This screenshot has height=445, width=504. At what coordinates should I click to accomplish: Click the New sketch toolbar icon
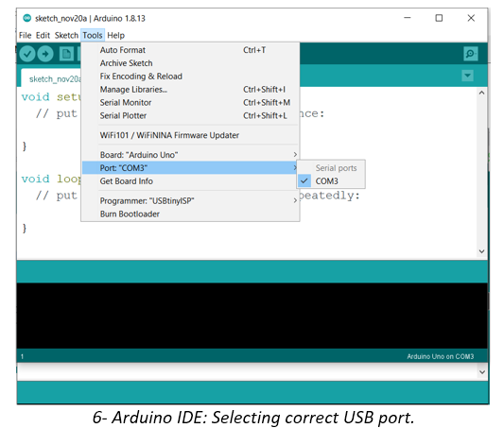[66, 54]
